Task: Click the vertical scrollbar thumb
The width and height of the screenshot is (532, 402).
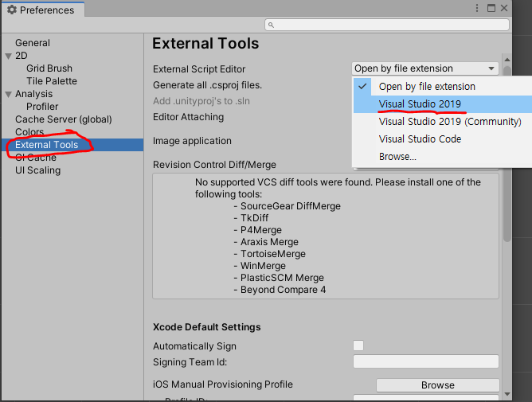Action: 507,154
